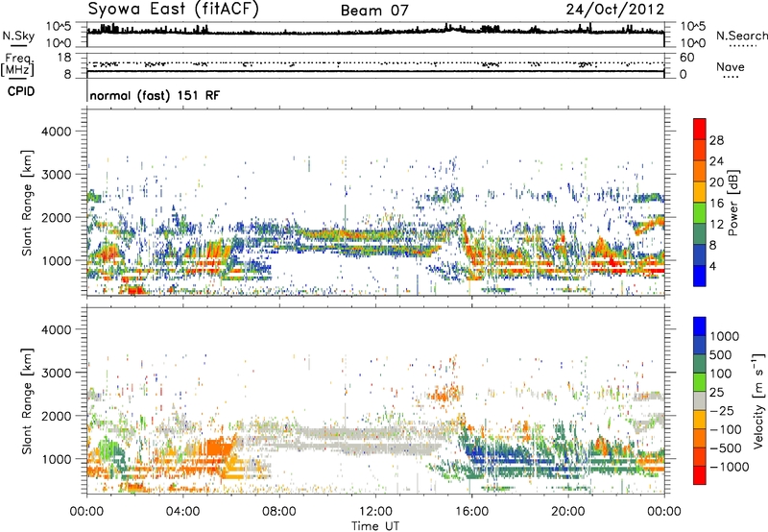Click the light green segment of Power color bar
Viewport: 768px width, 532px height.
click(700, 212)
